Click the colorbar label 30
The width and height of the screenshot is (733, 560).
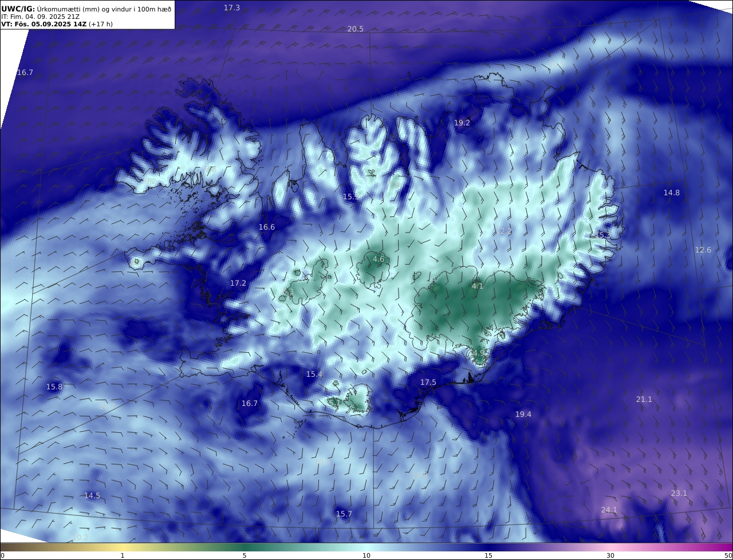610,555
